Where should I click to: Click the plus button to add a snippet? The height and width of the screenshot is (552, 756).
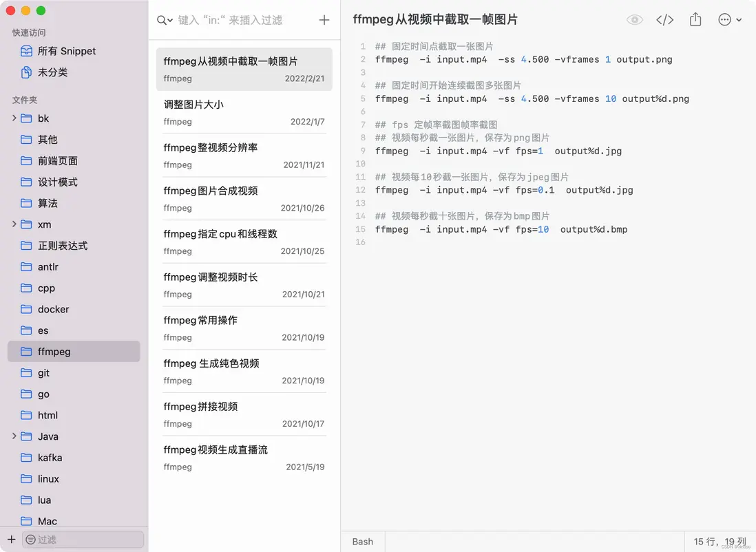324,20
